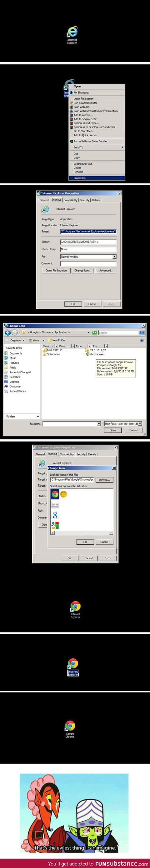The image size is (150, 868).
Task: Open the 24.0.1312.57 folder
Action: click(x=96, y=350)
